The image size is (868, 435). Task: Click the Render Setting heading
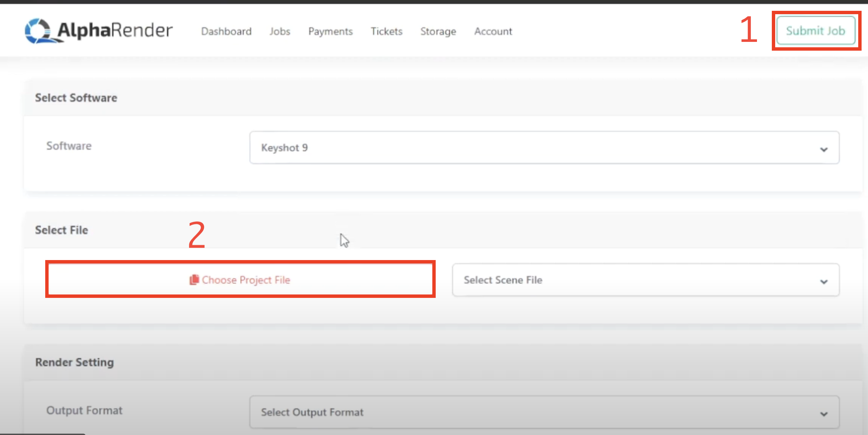(x=75, y=362)
